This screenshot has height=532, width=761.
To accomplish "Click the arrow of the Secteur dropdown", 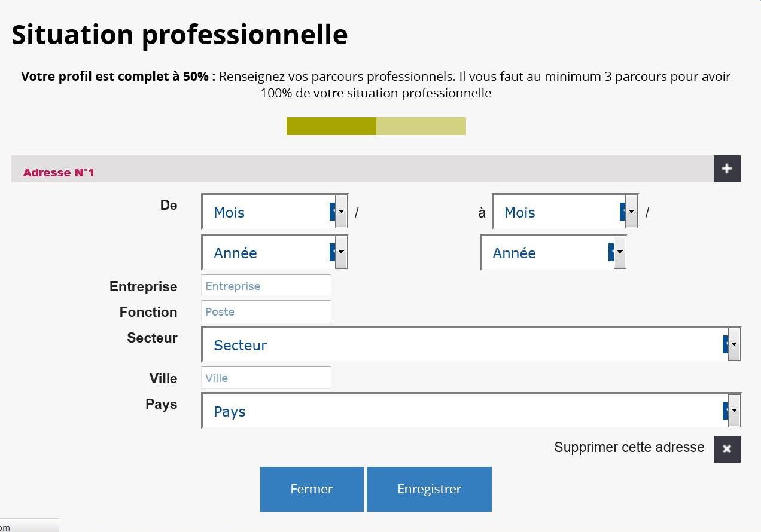I will [x=734, y=345].
